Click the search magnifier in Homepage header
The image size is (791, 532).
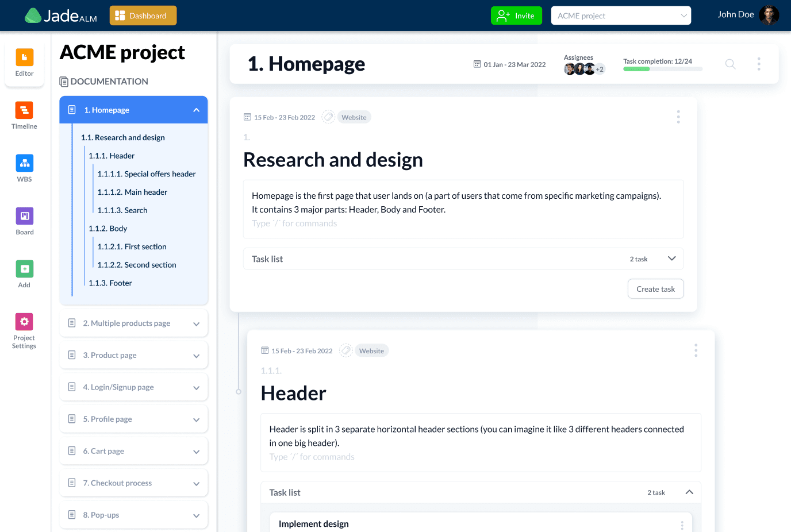[730, 64]
